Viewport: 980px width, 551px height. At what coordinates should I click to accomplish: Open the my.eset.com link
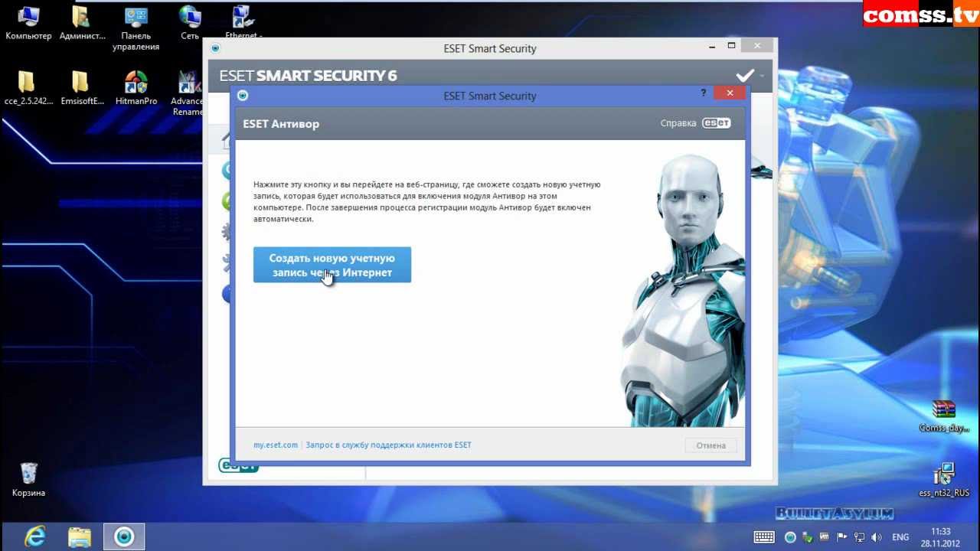[x=276, y=445]
